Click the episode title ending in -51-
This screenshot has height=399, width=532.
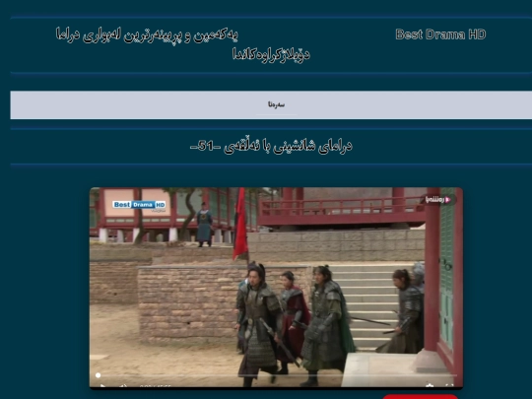tap(271, 146)
